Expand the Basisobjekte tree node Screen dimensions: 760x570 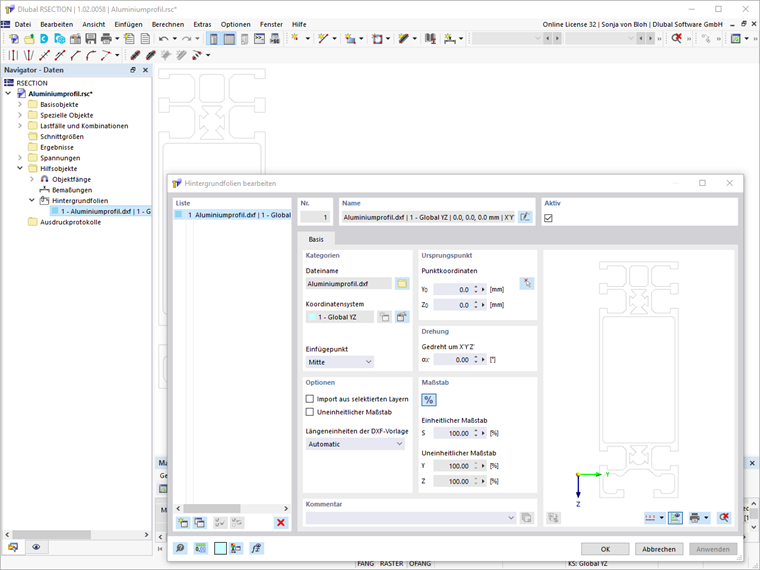click(20, 104)
